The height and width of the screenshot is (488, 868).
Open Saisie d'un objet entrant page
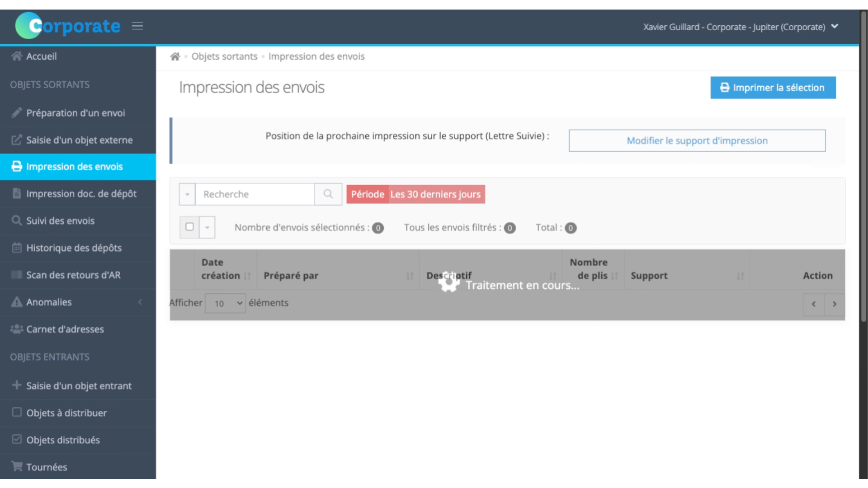[x=78, y=386]
